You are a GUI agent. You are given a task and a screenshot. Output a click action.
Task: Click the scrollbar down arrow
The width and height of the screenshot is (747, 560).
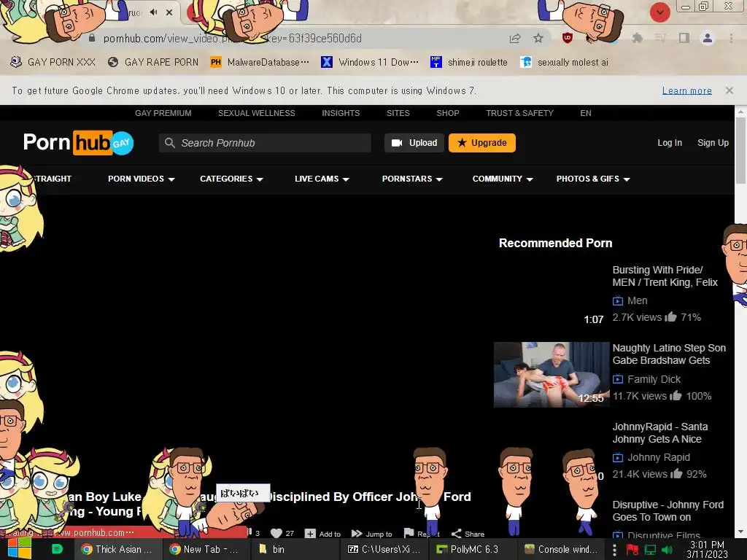pos(740,532)
